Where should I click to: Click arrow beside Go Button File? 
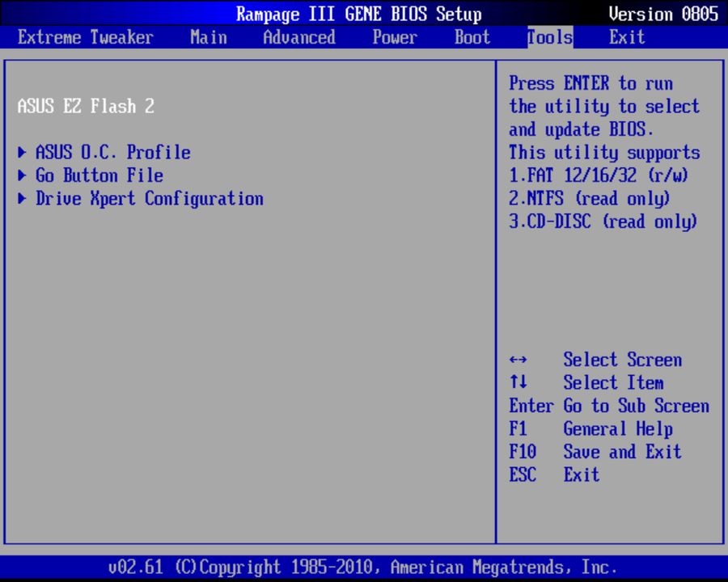pyautogui.click(x=22, y=175)
